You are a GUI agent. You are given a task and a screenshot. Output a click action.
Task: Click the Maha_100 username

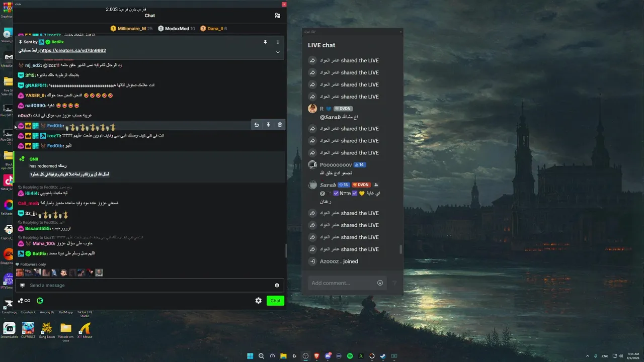44,244
